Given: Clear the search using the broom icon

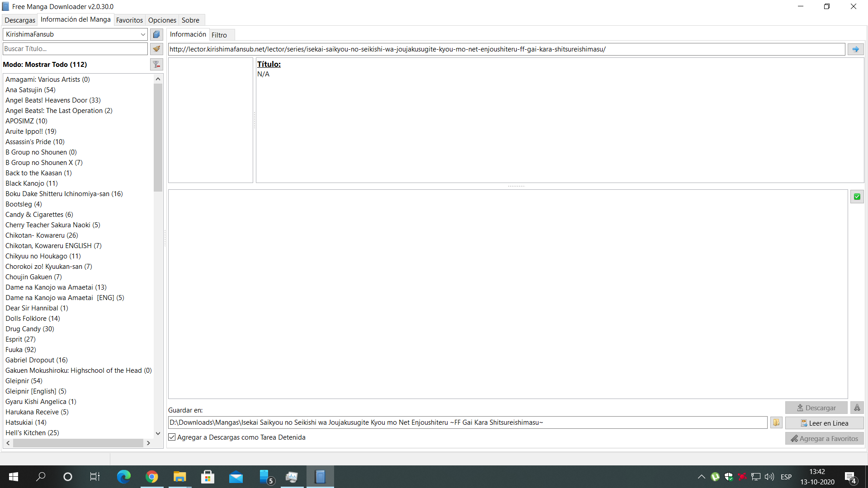Looking at the screenshot, I should (156, 48).
